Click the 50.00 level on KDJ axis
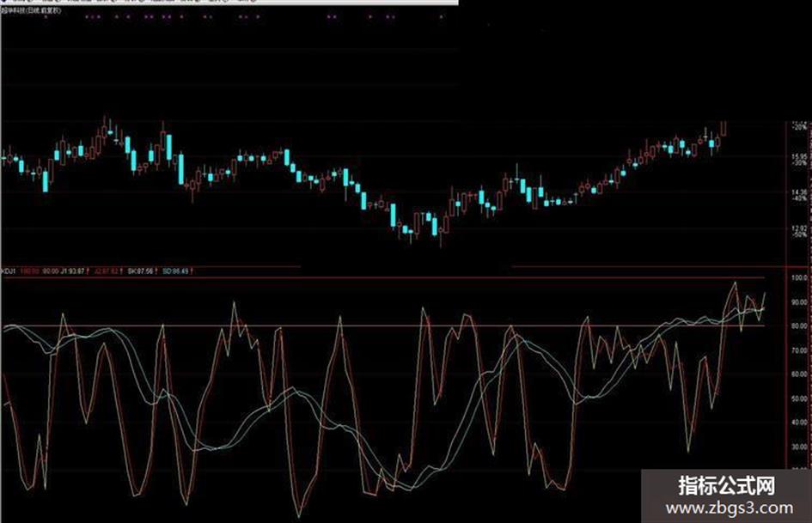The image size is (812, 523). [799, 398]
